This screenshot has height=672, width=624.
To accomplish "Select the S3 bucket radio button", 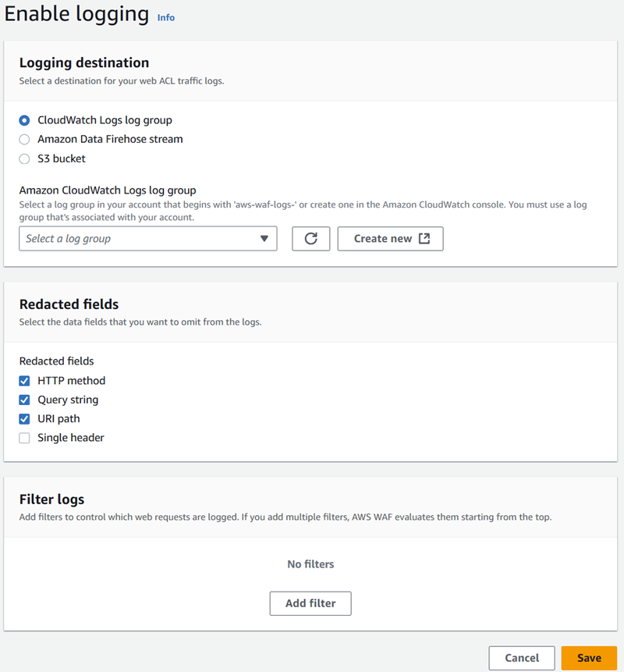I will [24, 159].
